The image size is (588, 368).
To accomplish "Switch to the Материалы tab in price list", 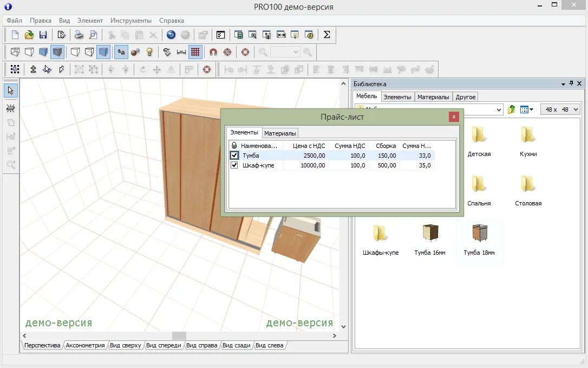I will 280,133.
